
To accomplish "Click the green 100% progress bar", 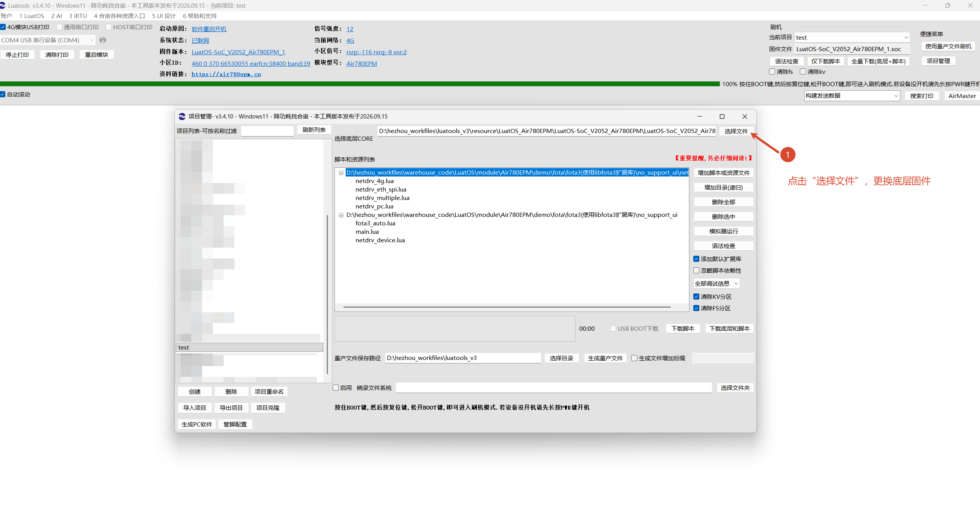I will [x=360, y=84].
